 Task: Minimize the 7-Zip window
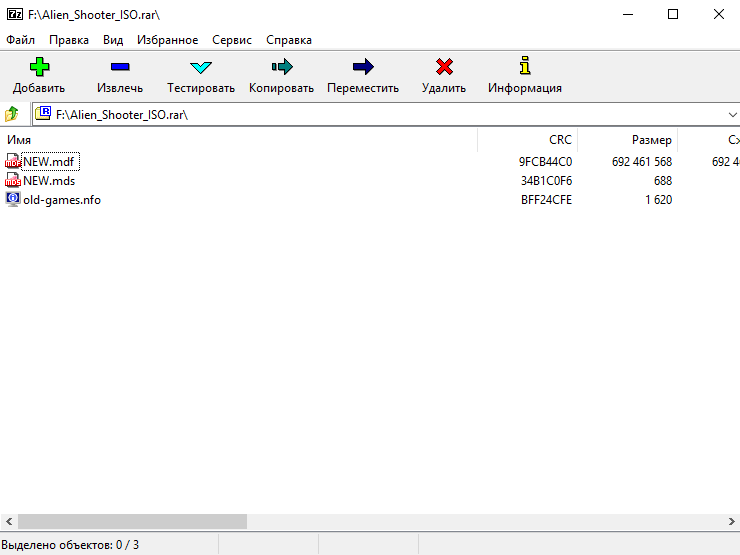(628, 14)
